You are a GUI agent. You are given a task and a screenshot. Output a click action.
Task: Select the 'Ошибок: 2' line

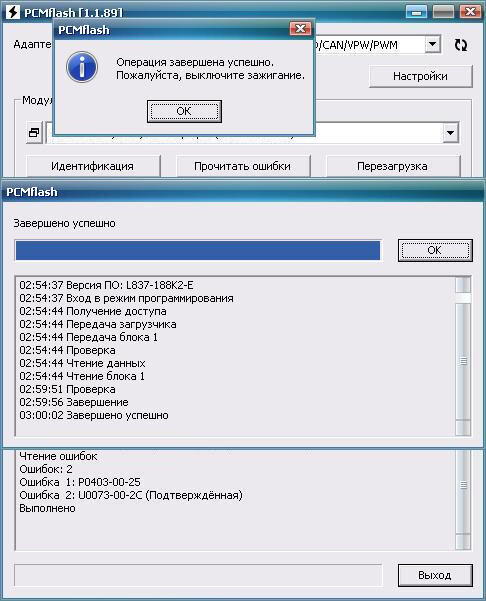(x=46, y=469)
